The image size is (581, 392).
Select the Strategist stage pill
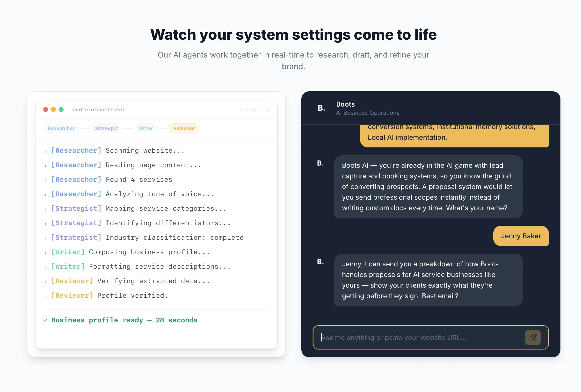pyautogui.click(x=106, y=128)
